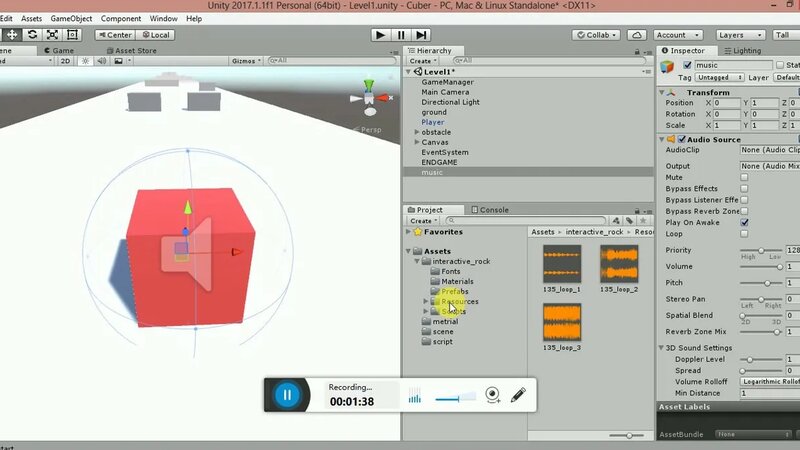
Task: Adjust the Volume slider
Action: coord(761,267)
